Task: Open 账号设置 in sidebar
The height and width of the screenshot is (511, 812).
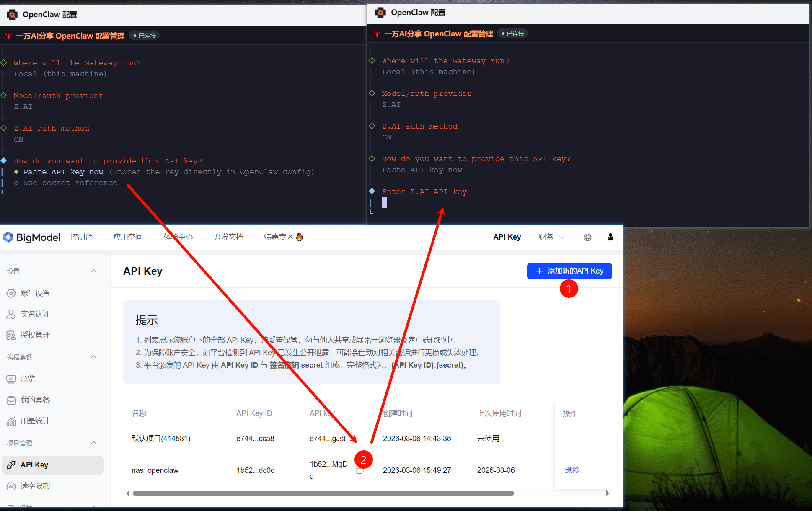Action: [x=35, y=293]
